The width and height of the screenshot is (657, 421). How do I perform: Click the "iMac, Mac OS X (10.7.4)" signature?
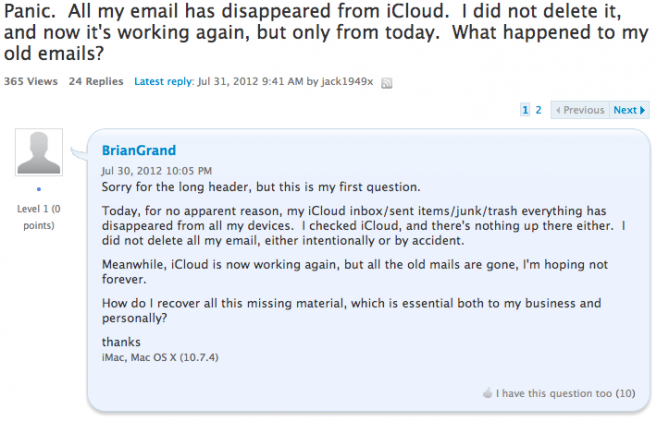[163, 356]
